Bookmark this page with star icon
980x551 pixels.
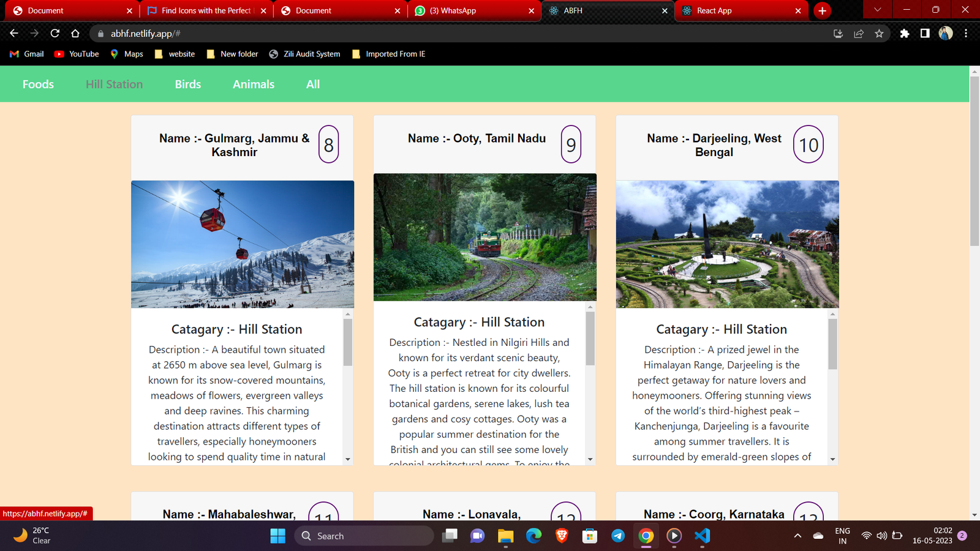(x=879, y=33)
